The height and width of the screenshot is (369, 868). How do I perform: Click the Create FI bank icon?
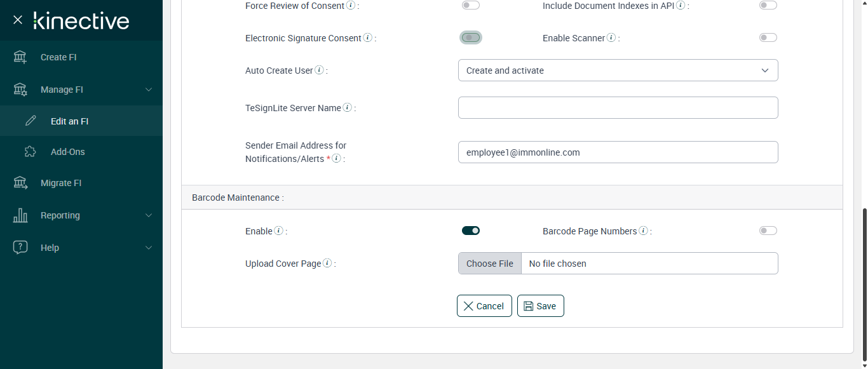coord(20,57)
